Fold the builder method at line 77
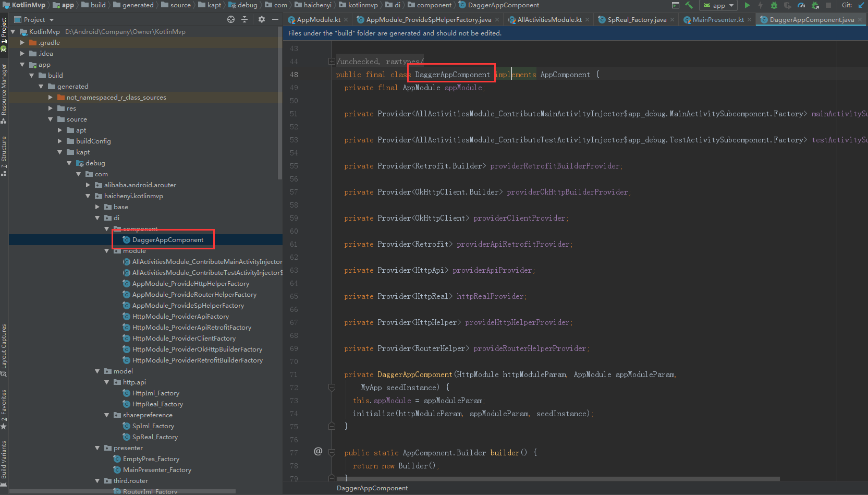Viewport: 868px width, 495px height. pos(332,453)
